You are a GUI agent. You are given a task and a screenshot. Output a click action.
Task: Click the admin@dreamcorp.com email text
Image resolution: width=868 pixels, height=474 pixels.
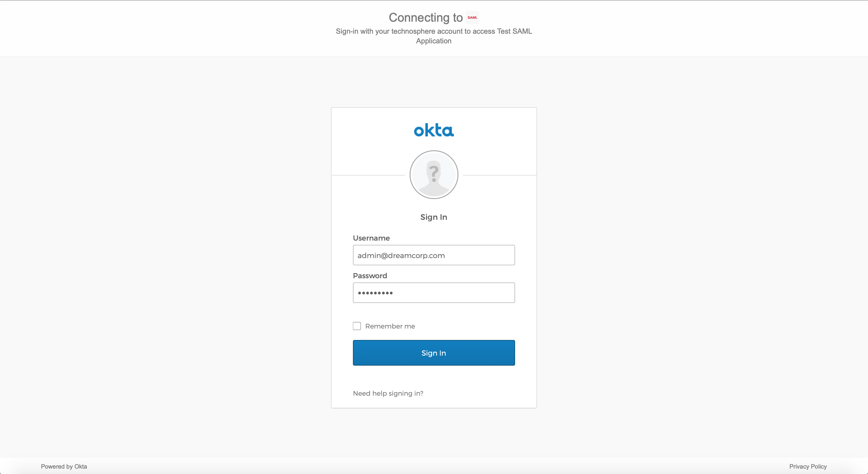tap(401, 255)
